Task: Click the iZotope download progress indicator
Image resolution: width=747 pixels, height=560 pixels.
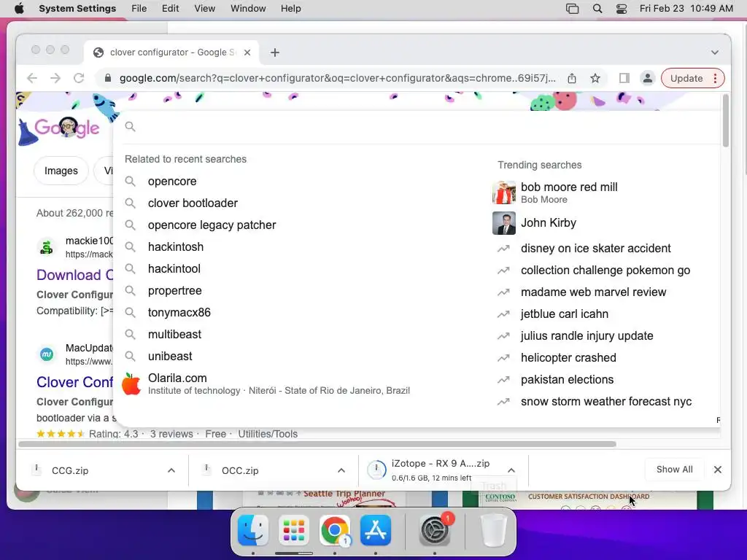Action: coord(376,470)
